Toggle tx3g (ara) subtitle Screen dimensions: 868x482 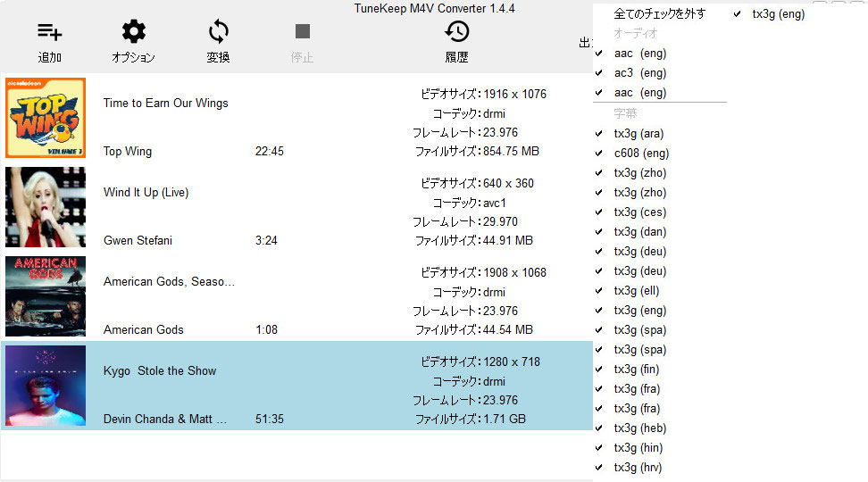click(638, 134)
